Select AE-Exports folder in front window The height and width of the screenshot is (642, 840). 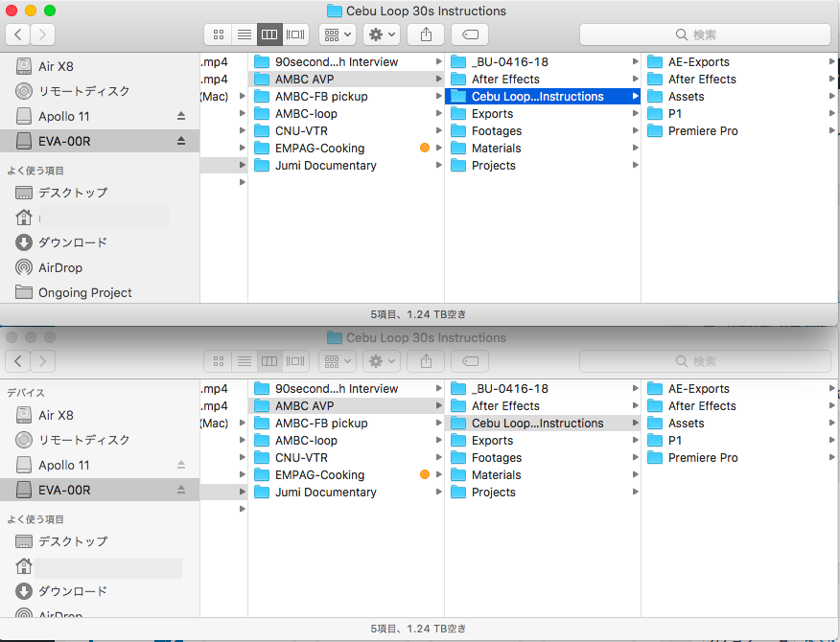(740, 62)
